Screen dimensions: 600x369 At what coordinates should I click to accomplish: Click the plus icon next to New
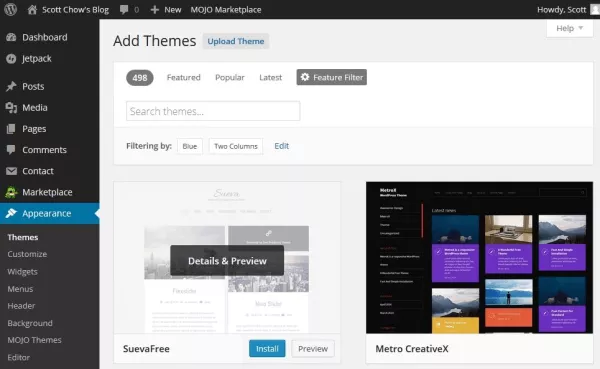[x=155, y=10]
